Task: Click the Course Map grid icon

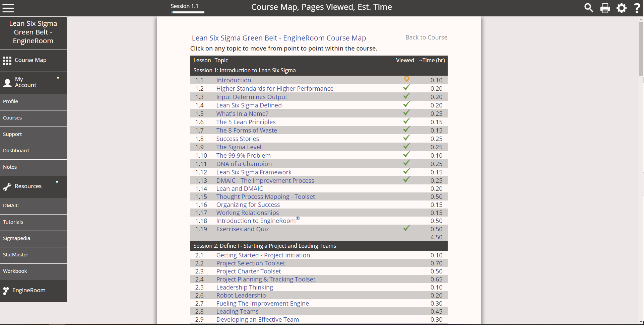Action: (x=7, y=61)
